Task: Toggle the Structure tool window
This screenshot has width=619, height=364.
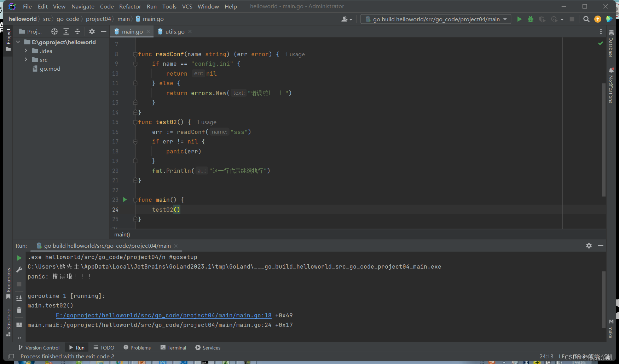Action: 8,322
